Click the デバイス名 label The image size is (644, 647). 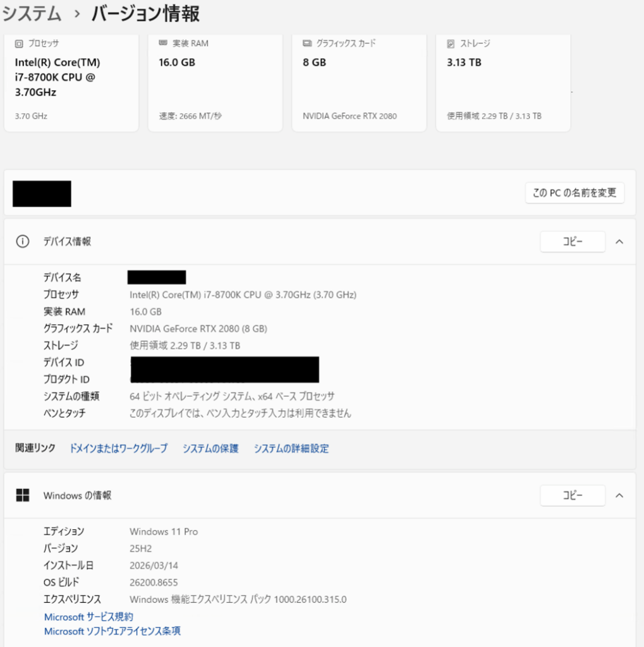pos(63,277)
